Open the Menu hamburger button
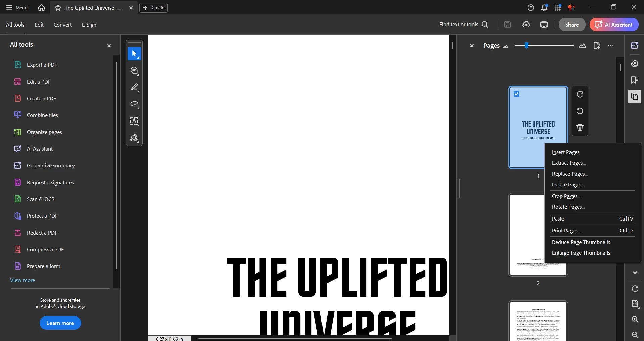 tap(17, 8)
